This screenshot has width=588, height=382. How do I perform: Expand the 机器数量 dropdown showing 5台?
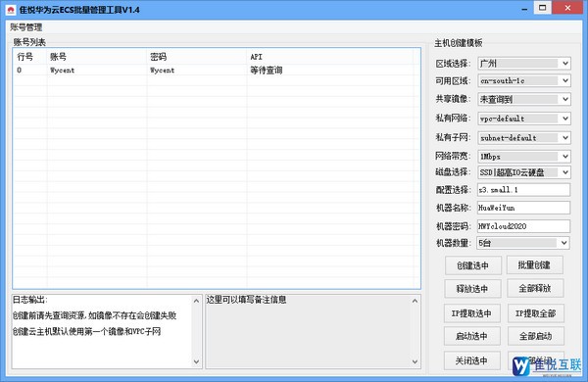(523, 243)
